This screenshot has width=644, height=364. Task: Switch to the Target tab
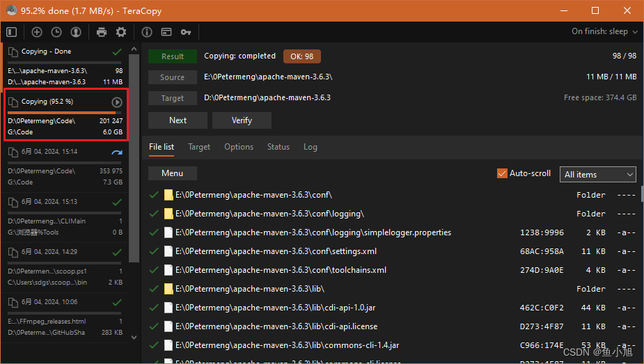point(199,147)
